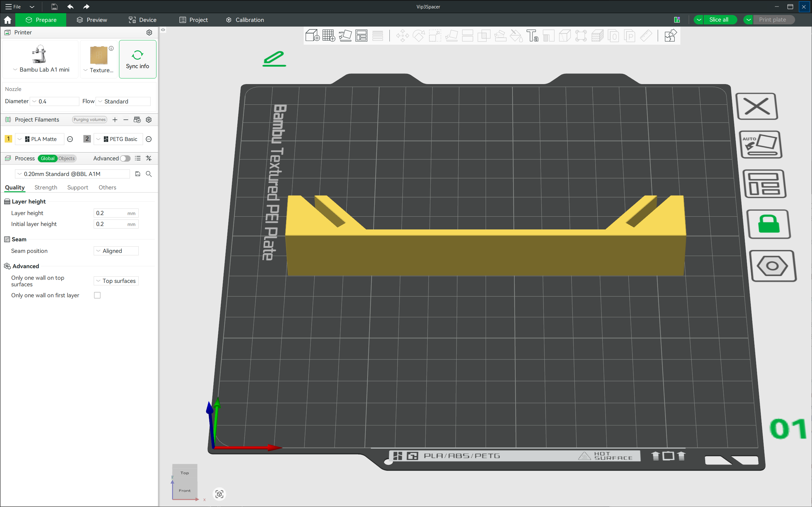The height and width of the screenshot is (507, 812).
Task: Click the Sync info button
Action: coord(137,59)
